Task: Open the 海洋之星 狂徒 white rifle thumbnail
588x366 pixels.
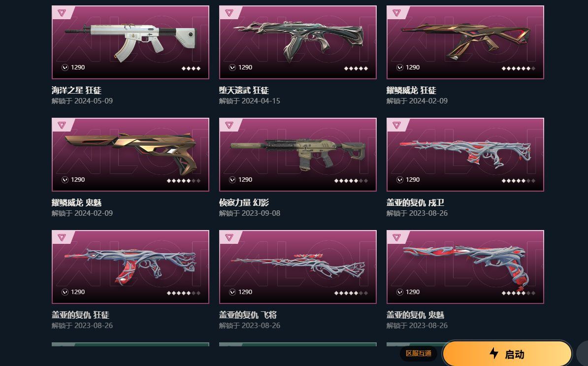Action: (x=131, y=42)
